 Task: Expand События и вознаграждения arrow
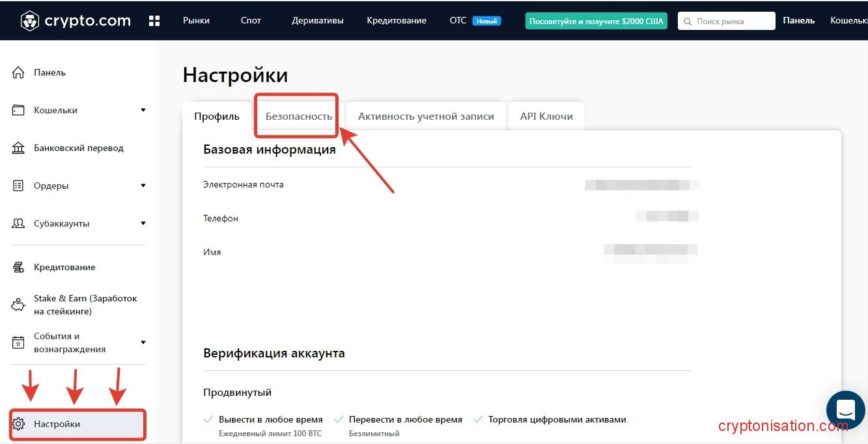click(x=143, y=342)
